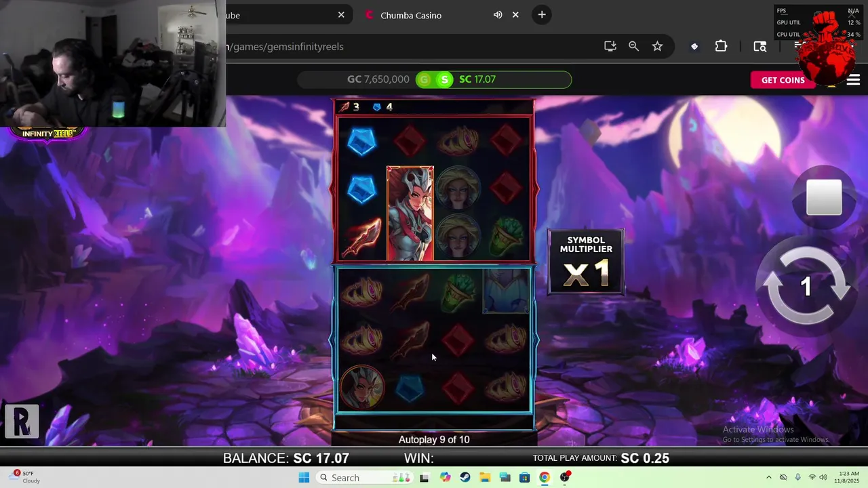The width and height of the screenshot is (868, 488).
Task: Click the GET COINS button
Action: click(x=783, y=80)
